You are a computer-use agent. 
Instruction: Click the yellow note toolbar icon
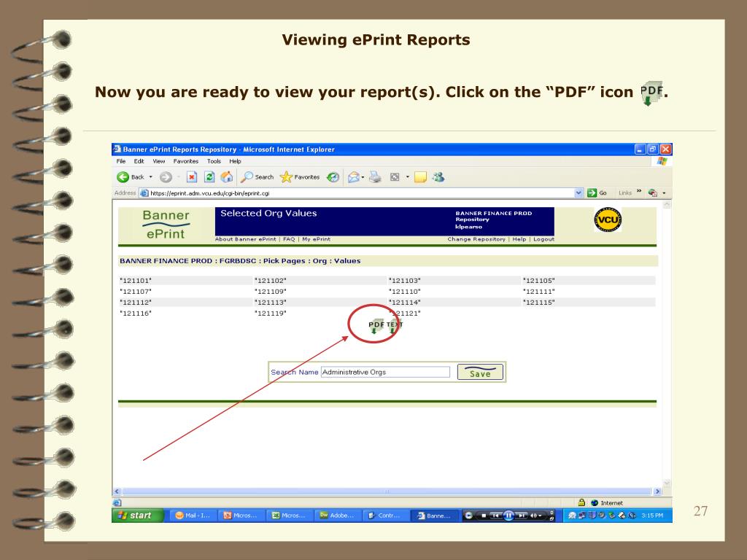pyautogui.click(x=420, y=177)
